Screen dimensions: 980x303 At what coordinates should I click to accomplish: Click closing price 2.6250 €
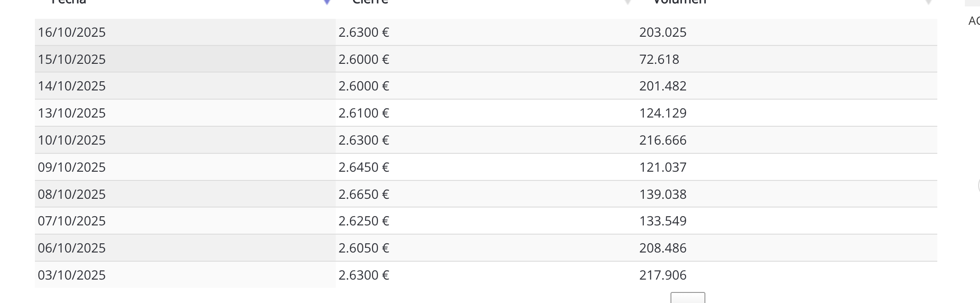(364, 221)
